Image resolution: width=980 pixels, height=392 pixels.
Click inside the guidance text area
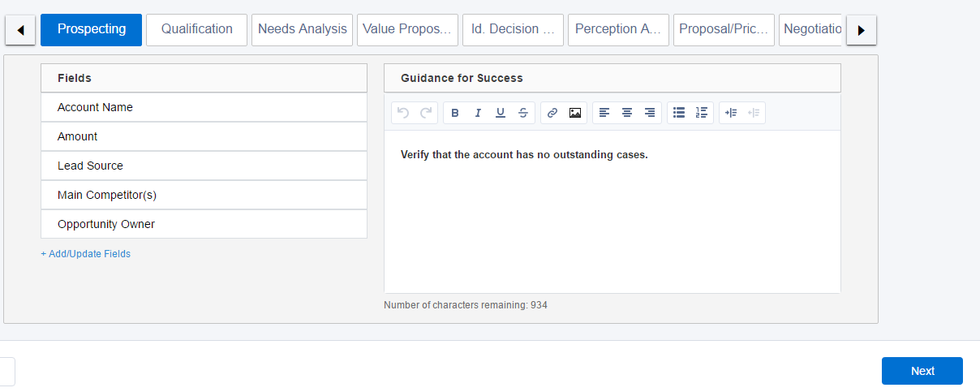(x=612, y=219)
